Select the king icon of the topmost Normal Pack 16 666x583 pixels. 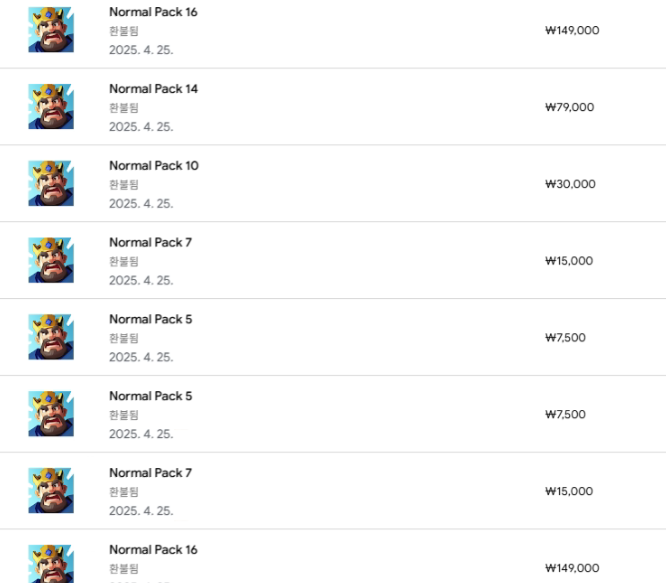[50, 30]
